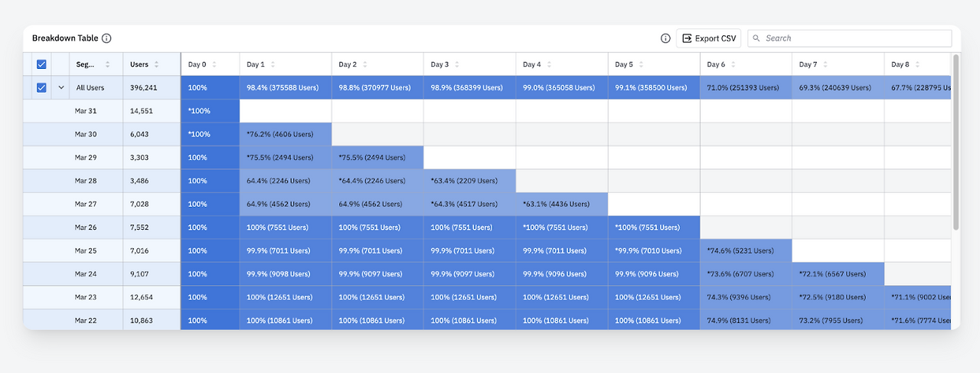Click the magnifier icon in search box
The width and height of the screenshot is (980, 373).
click(x=756, y=38)
